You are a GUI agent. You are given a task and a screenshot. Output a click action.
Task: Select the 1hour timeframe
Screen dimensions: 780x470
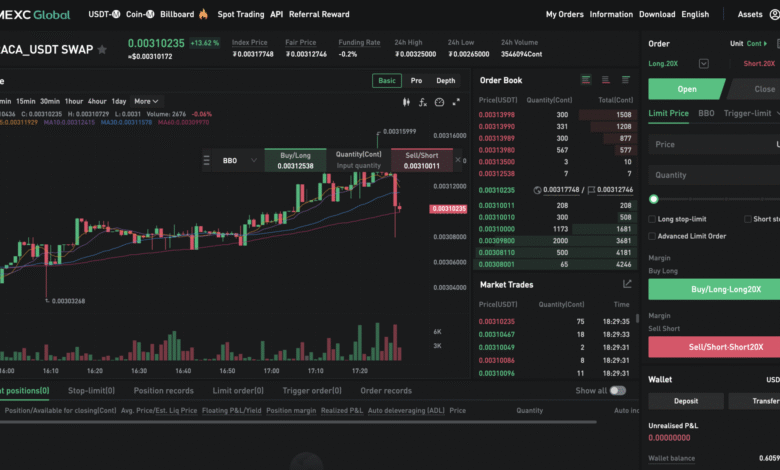(x=74, y=101)
